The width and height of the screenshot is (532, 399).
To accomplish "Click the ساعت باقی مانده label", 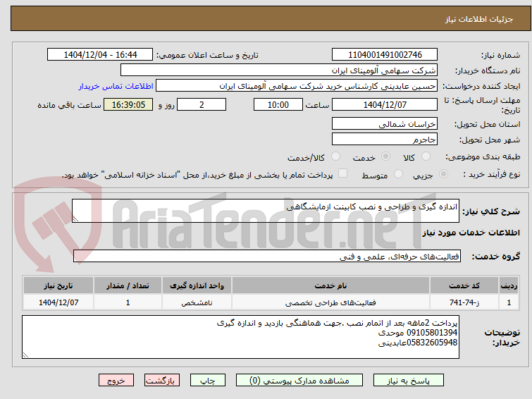I will [69, 105].
